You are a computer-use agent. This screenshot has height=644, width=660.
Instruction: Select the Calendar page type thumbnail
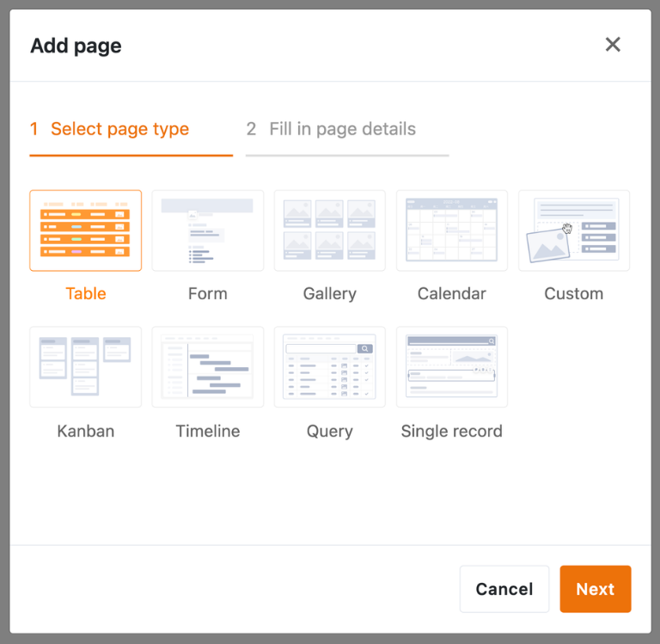(x=452, y=230)
